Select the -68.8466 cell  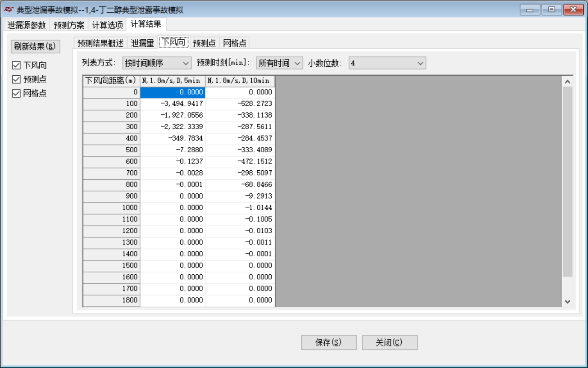[x=240, y=185]
